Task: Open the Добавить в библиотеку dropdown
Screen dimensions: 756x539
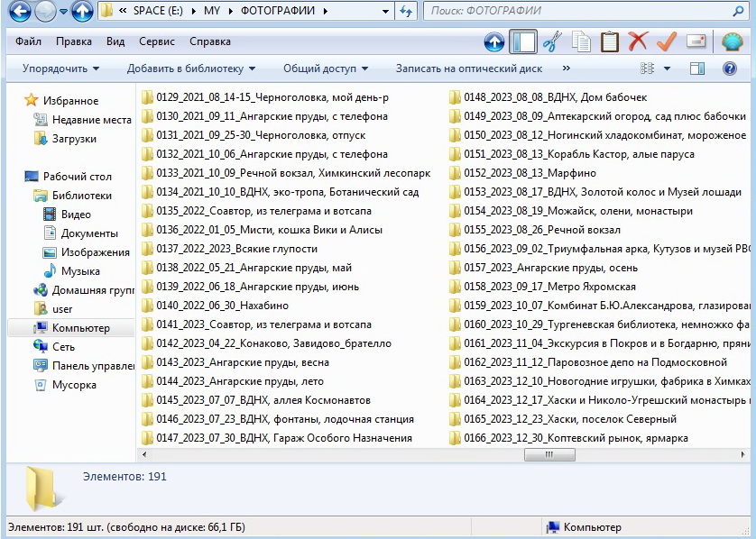Action: tap(190, 69)
